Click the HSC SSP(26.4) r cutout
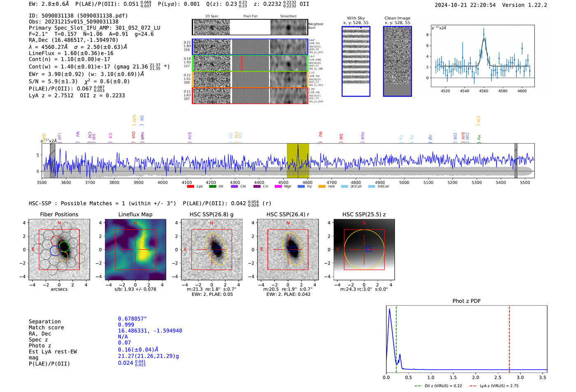Viewport: 576px width, 392px height. coord(288,250)
